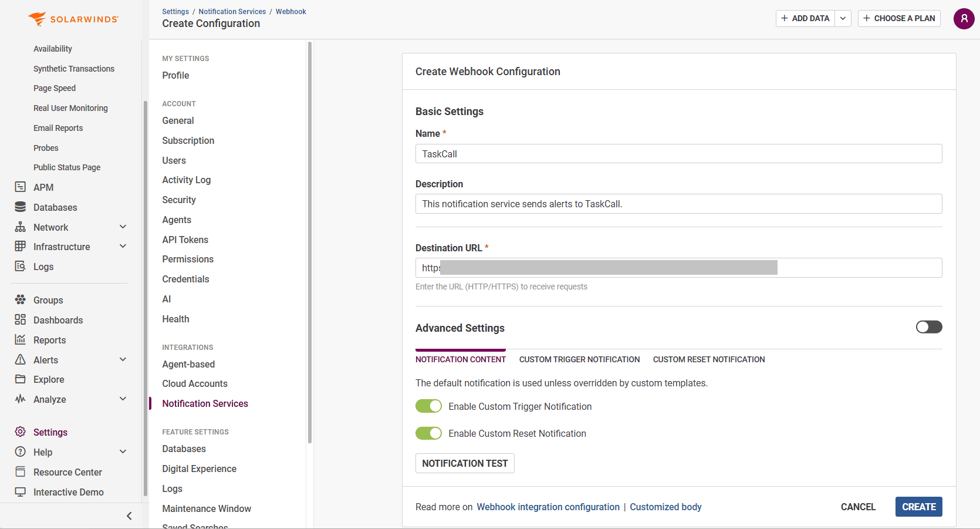980x529 pixels.
Task: Expand the Network menu
Action: (123, 227)
